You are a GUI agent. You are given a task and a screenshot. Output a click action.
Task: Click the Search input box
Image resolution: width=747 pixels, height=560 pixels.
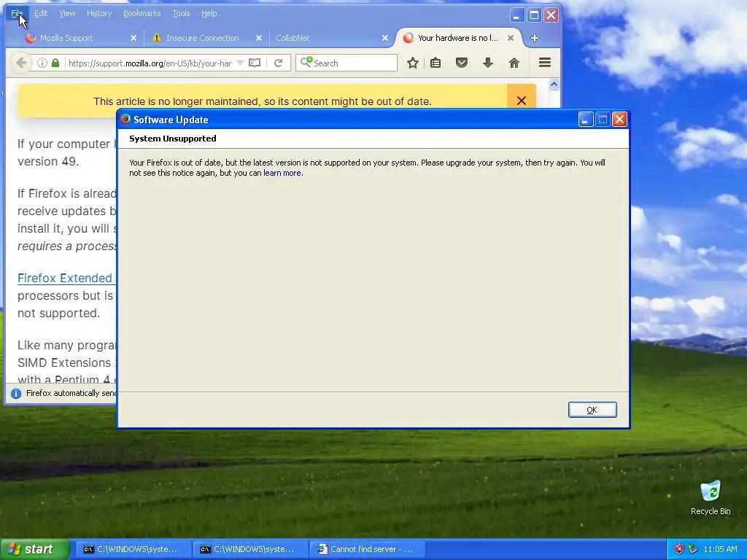(x=347, y=63)
